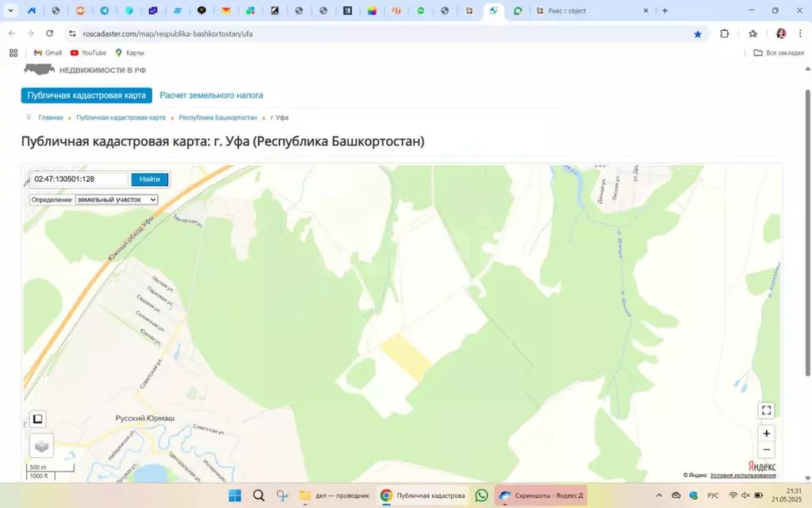This screenshot has width=812, height=508.
Task: Expand hidden system tray icons chevron
Action: pyautogui.click(x=660, y=495)
